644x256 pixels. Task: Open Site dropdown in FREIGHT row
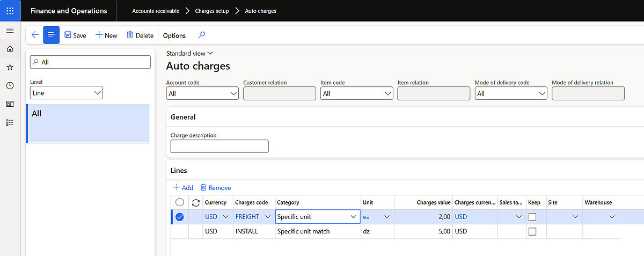point(575,217)
